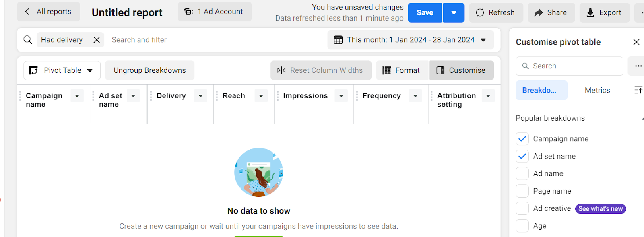Save the untitled report
Viewport: 644px width, 237px height.
[425, 13]
